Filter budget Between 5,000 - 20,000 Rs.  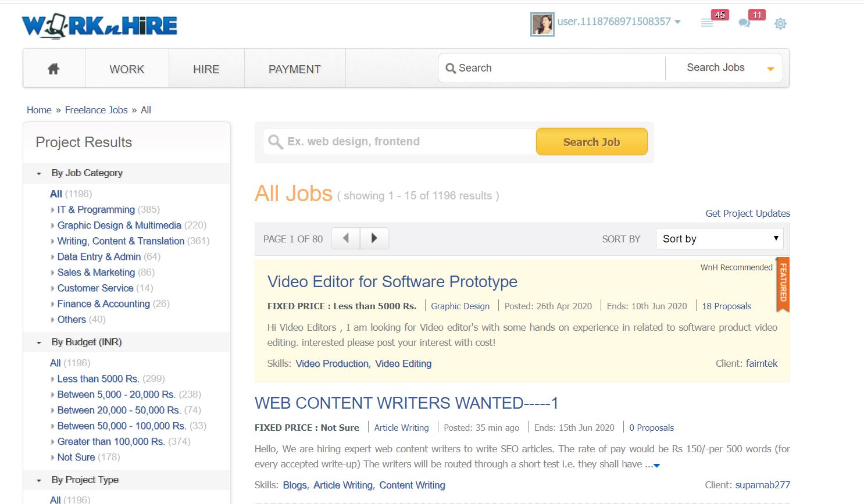click(116, 394)
